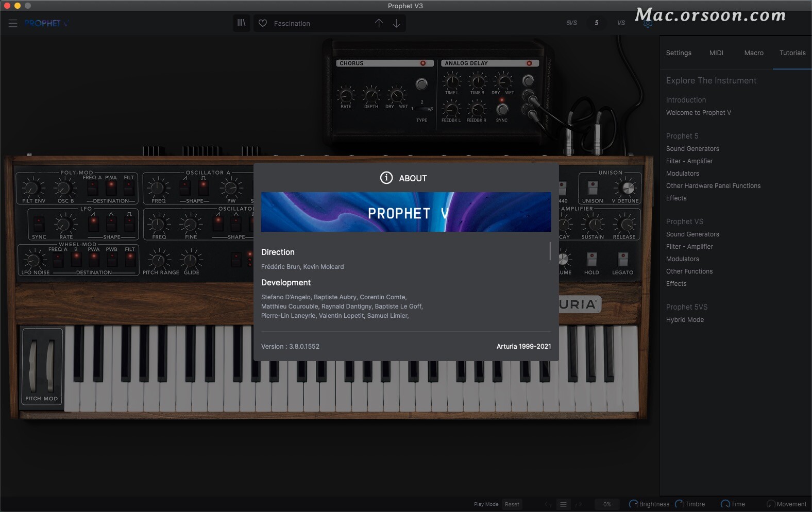
Task: Adjust Chorus Depth knob
Action: tap(371, 95)
